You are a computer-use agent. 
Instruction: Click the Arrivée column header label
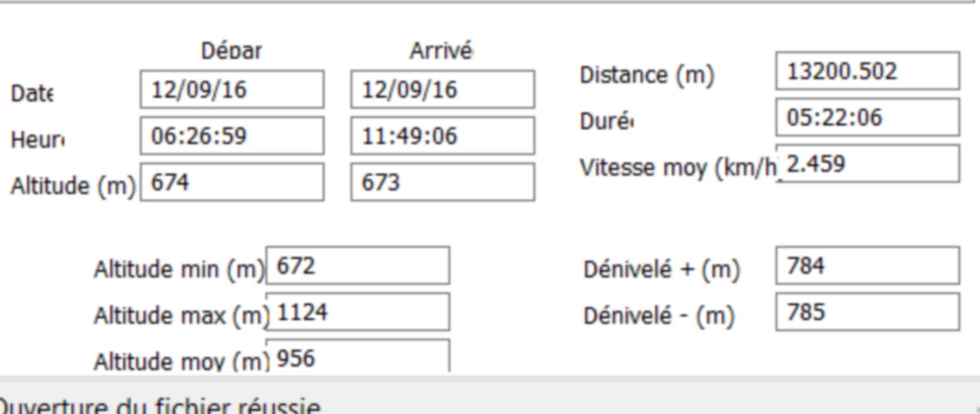pos(442,51)
